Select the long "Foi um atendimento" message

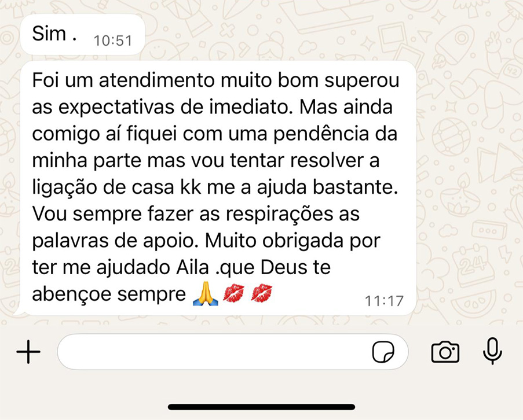[218, 188]
